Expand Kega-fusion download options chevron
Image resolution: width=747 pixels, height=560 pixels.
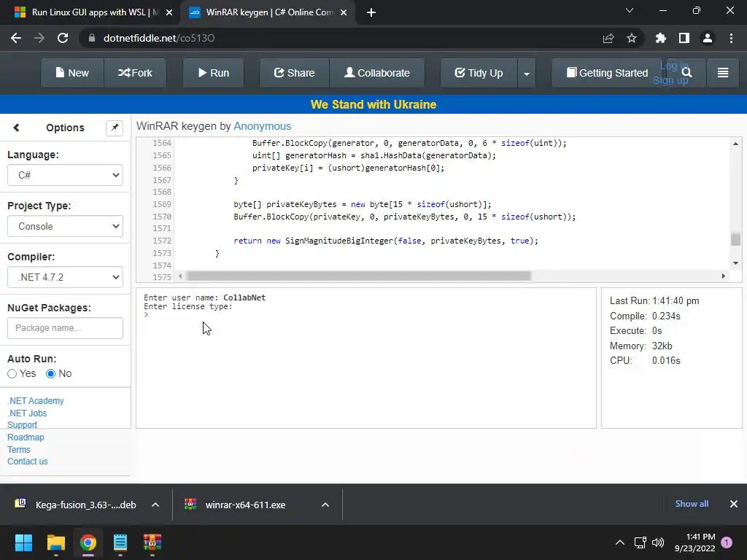click(155, 505)
